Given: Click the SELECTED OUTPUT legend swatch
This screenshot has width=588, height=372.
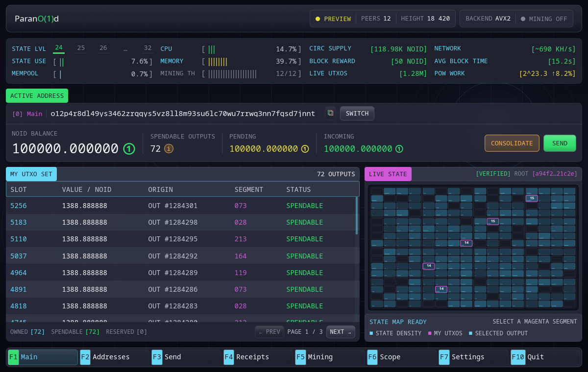Looking at the screenshot, I should point(471,333).
